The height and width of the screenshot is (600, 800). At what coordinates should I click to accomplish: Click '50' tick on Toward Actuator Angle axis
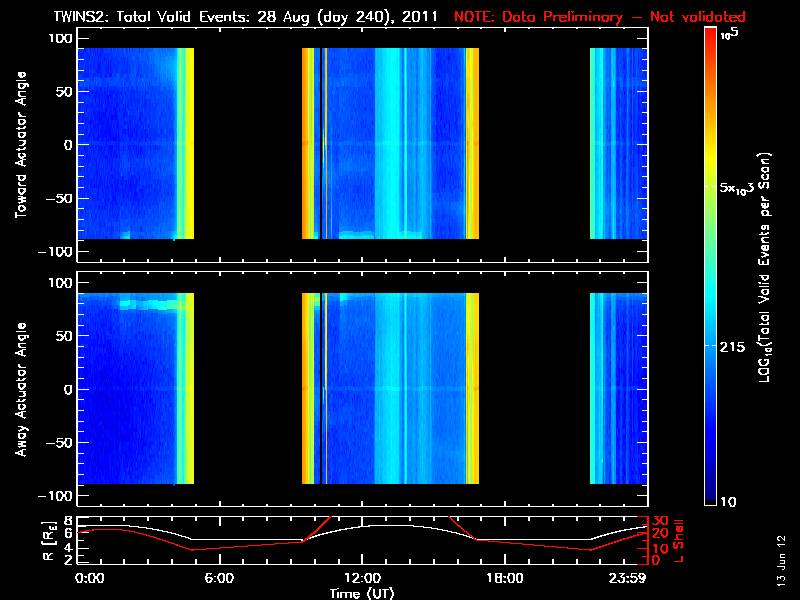tap(65, 92)
